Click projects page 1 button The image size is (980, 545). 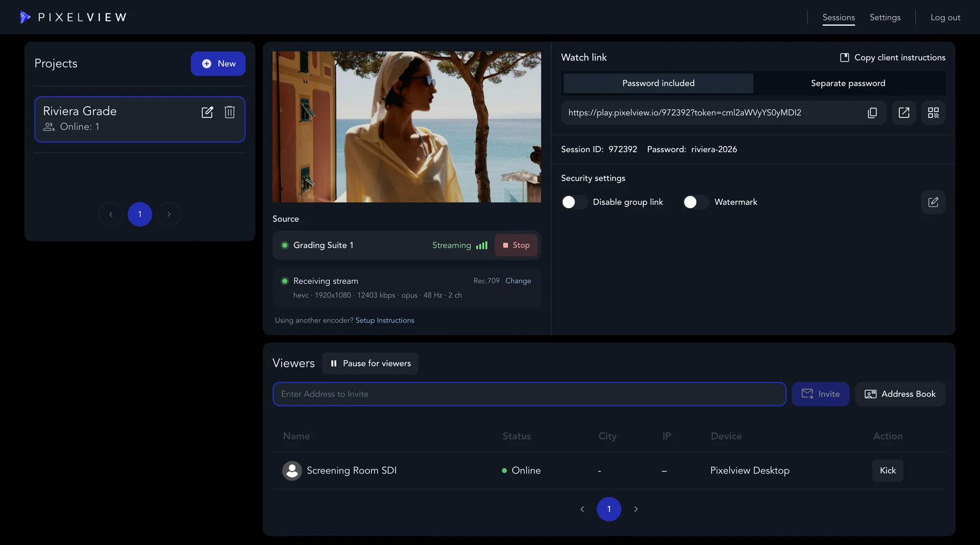[140, 214]
